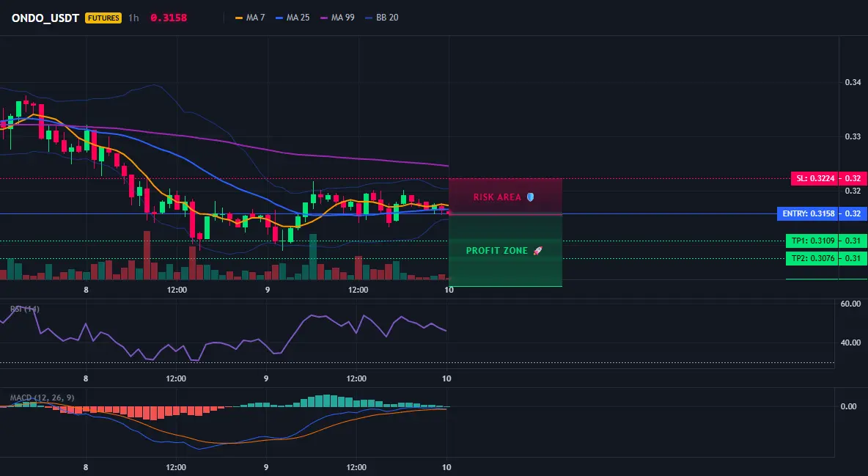
Task: Open the RSI (14) indicator label
Action: tap(25, 310)
